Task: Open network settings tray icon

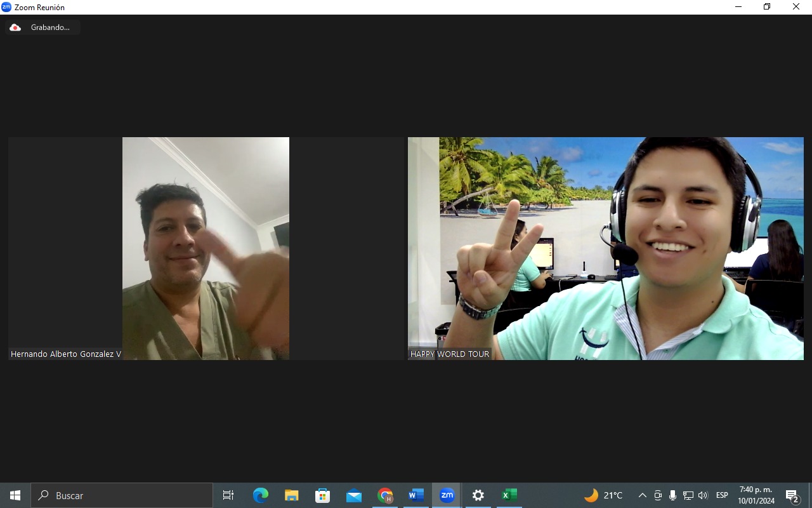Action: pos(688,495)
